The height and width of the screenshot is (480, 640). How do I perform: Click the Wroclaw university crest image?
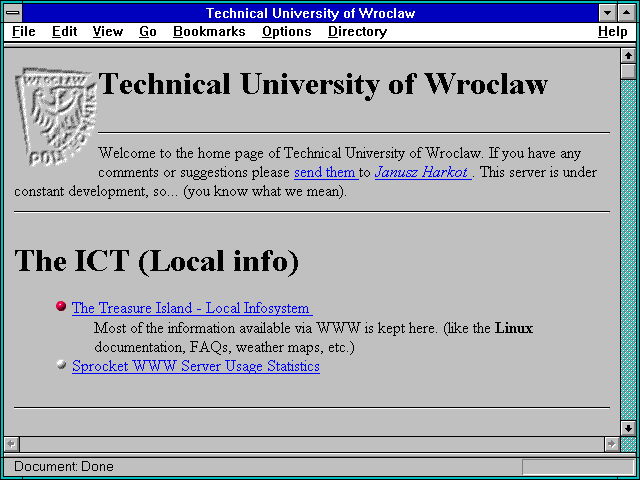56,117
